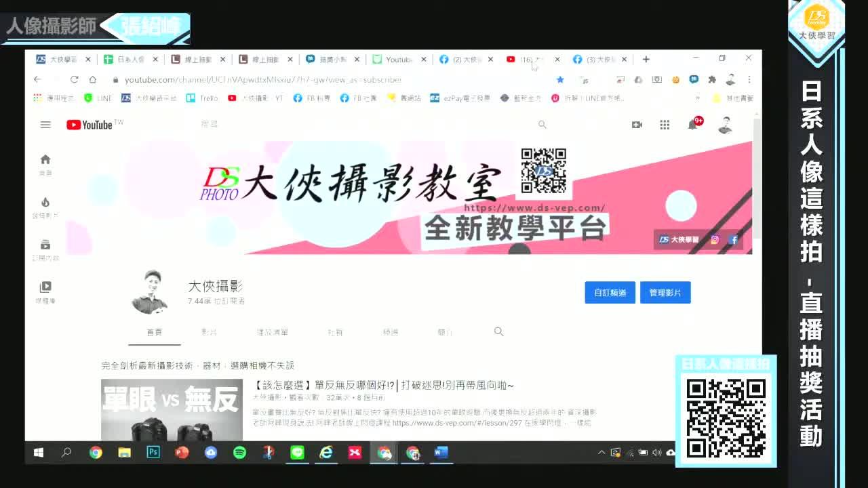The width and height of the screenshot is (868, 488).
Task: Select the 頻道 channel tab
Action: pyautogui.click(x=391, y=332)
